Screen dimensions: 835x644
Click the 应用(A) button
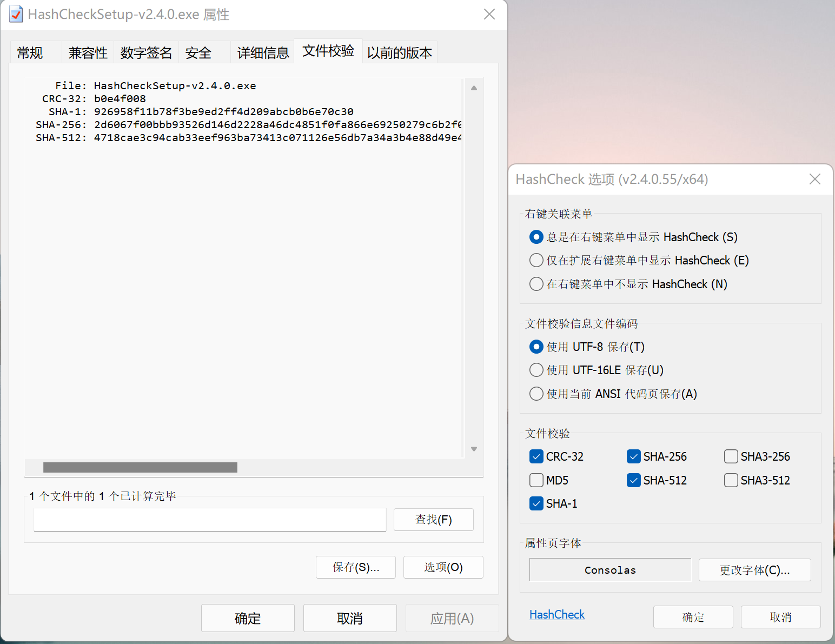point(452,618)
